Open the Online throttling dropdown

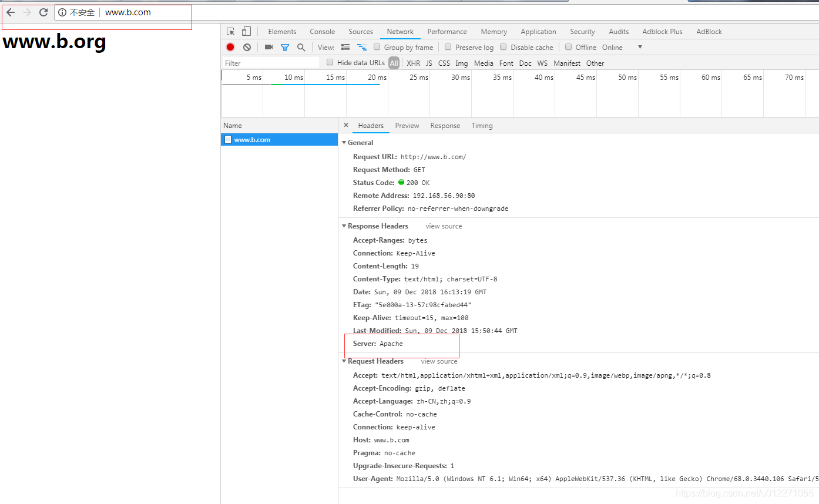(622, 47)
